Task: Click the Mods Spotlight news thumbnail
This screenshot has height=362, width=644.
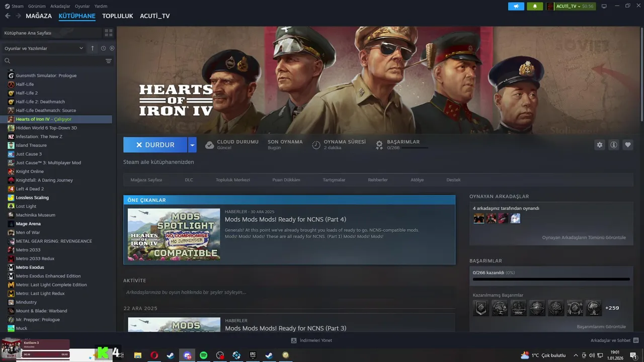Action: click(174, 234)
